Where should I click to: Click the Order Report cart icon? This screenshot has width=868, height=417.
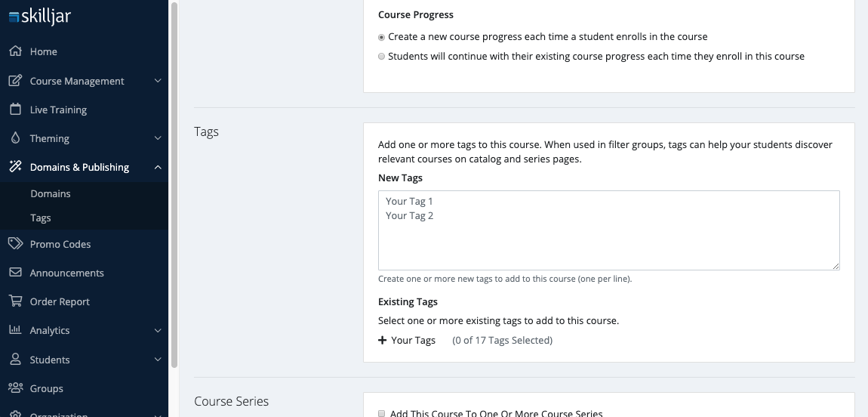pos(15,301)
